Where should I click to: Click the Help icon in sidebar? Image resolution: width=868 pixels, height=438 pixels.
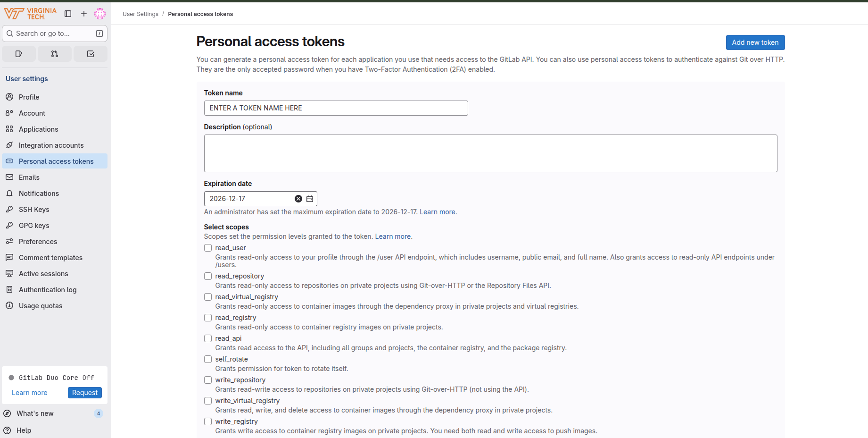pyautogui.click(x=7, y=430)
